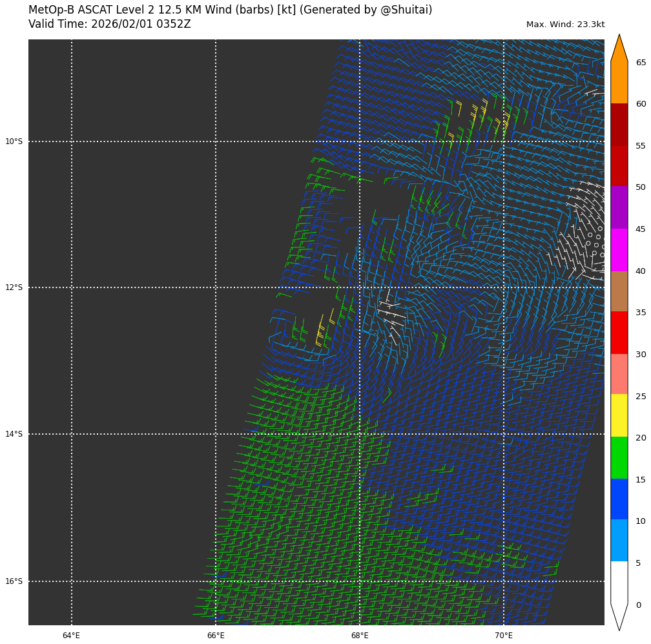The image size is (651, 644).
Task: Select the brown 35-40 kt colorbar band
Action: point(619,291)
